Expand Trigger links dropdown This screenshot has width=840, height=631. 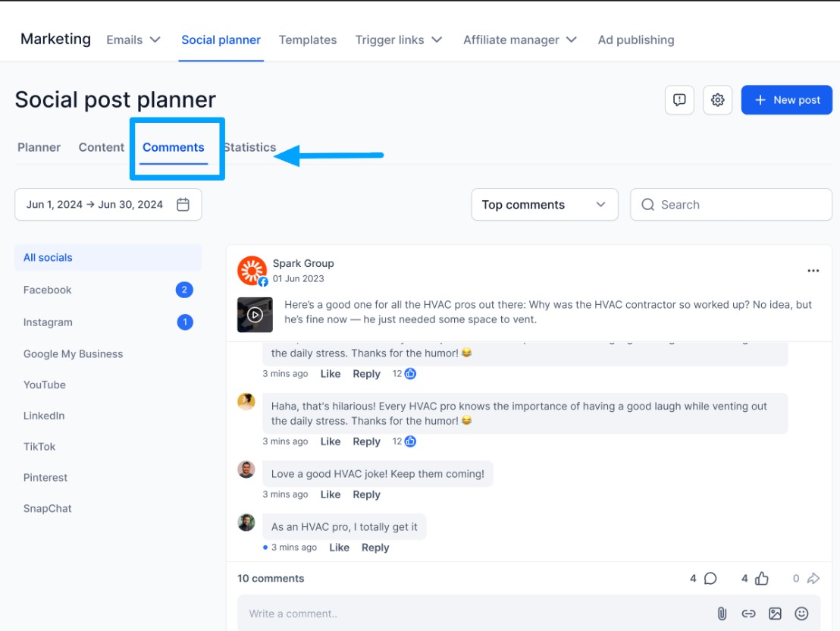click(399, 39)
